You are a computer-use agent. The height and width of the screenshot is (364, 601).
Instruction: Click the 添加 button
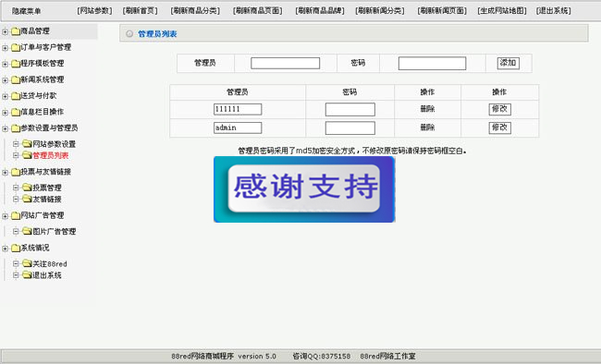(509, 63)
